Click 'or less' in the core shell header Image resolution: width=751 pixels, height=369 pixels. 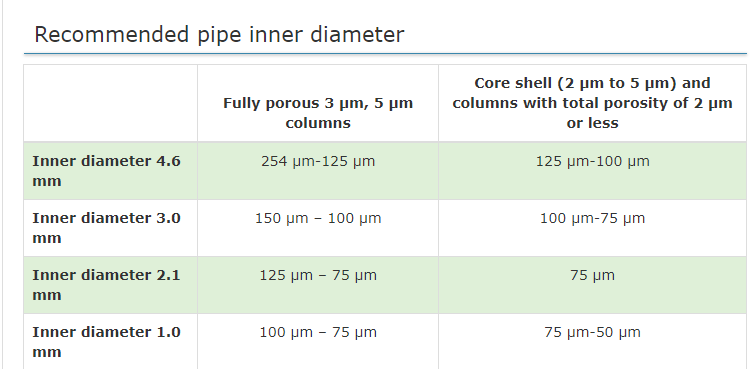click(x=592, y=123)
